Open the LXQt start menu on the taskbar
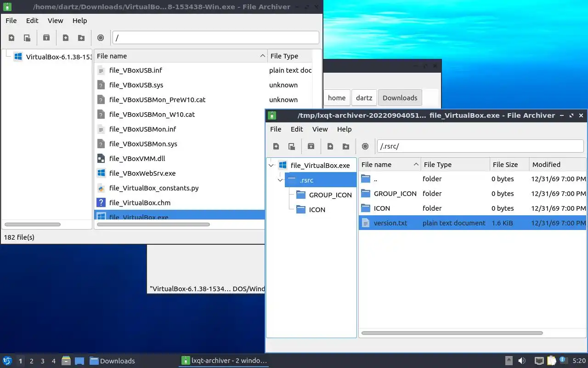 click(7, 361)
